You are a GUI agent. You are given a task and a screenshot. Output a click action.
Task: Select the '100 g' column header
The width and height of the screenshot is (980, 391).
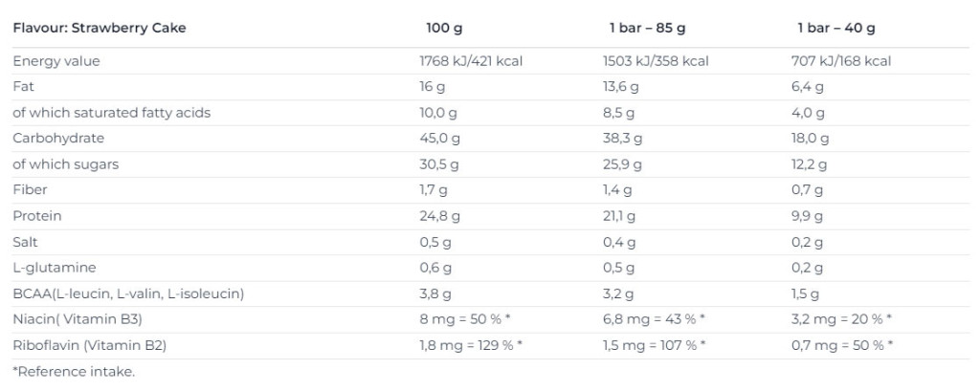tap(444, 28)
